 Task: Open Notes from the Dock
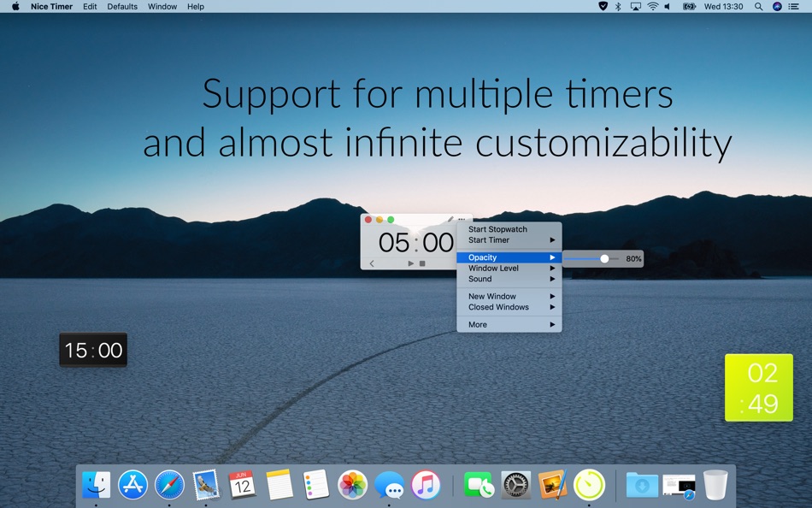click(279, 485)
